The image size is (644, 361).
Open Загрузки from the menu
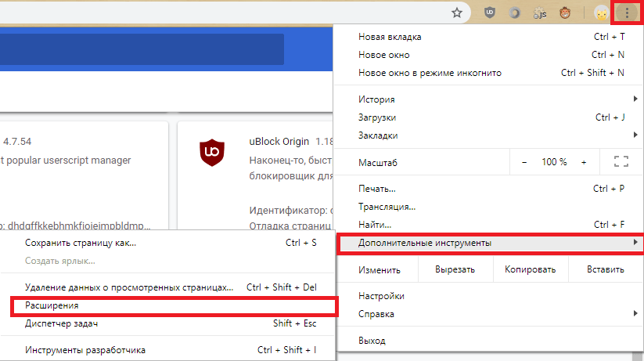pos(489,117)
